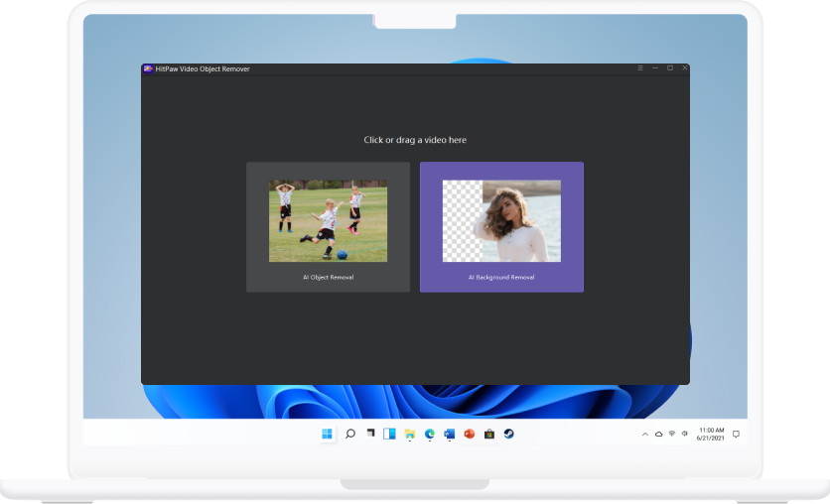Open Microsoft Store from the taskbar

tap(488, 434)
